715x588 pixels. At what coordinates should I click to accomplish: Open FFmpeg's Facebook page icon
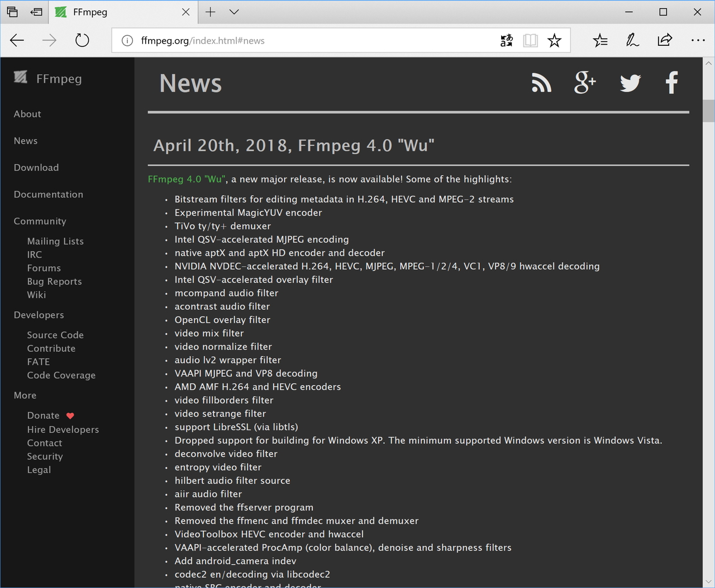point(671,83)
